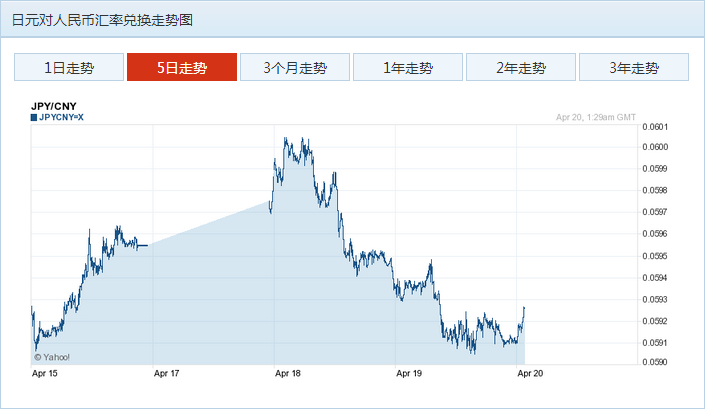Click the JPY/CNY chart title
This screenshot has height=409, width=706.
(x=53, y=105)
